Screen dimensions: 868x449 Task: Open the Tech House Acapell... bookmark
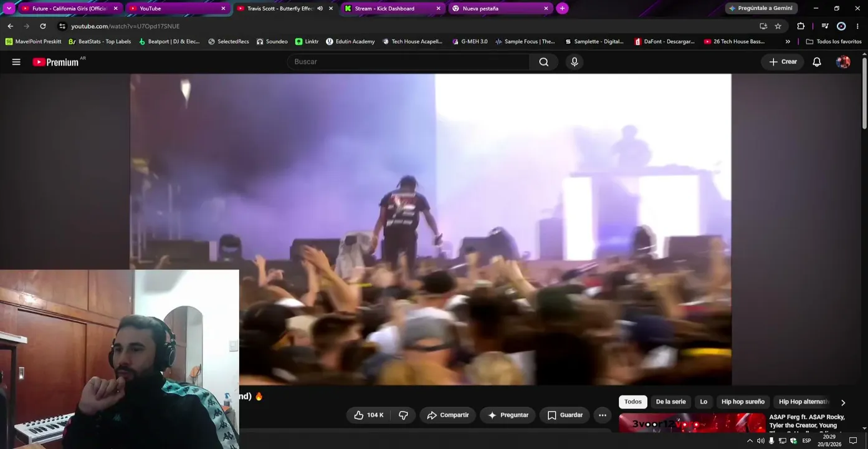click(x=413, y=42)
